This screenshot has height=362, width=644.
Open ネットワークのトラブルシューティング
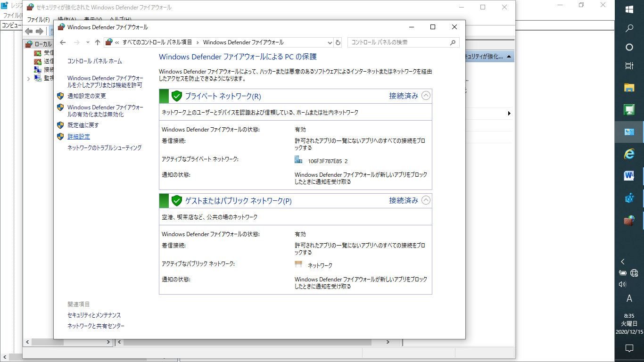pyautogui.click(x=105, y=148)
